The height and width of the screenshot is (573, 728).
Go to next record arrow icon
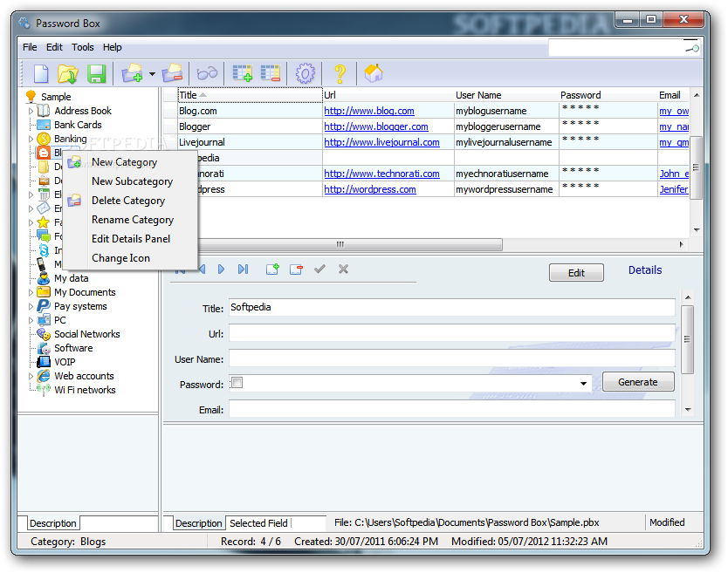click(221, 269)
